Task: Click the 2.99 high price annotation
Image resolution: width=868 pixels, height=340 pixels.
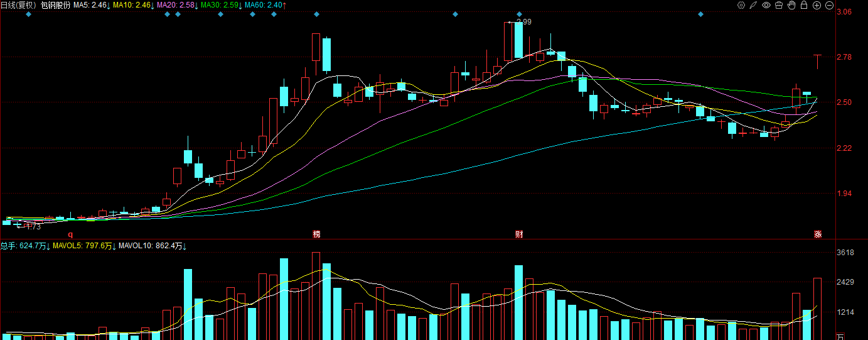Action: coord(523,22)
